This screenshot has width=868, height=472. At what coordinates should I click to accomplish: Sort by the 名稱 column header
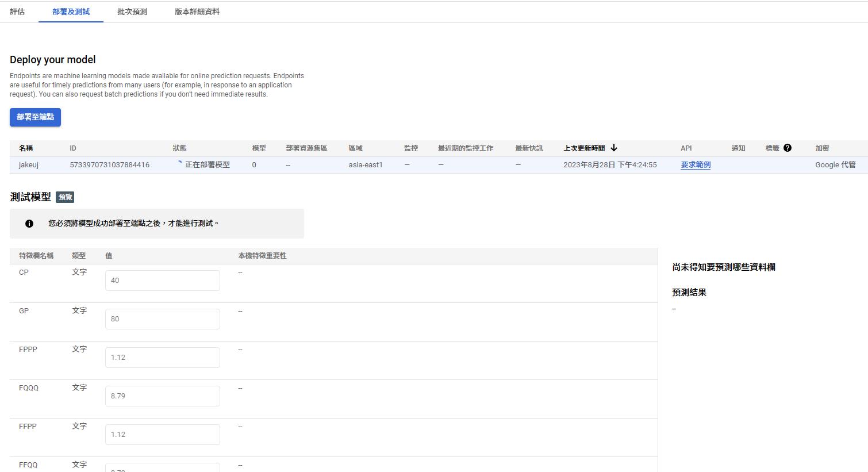(26, 148)
